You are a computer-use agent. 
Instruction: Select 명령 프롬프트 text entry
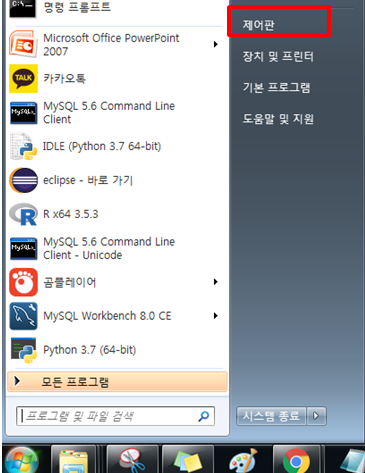coord(77,7)
